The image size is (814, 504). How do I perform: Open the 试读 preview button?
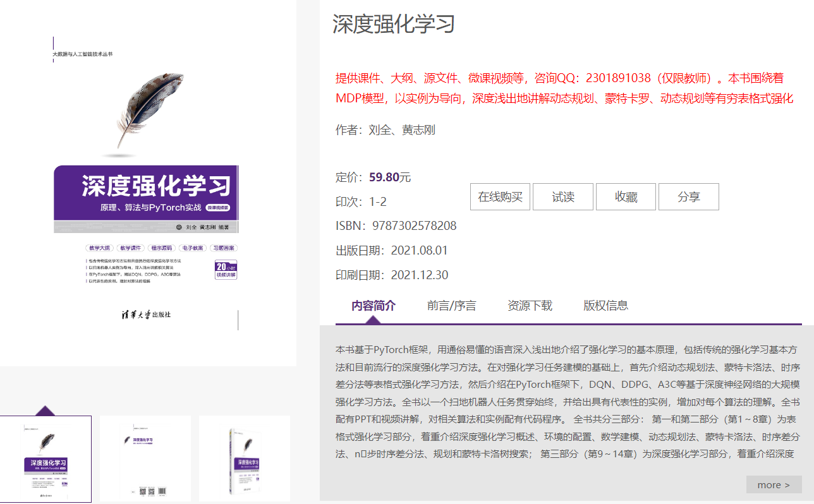(562, 197)
